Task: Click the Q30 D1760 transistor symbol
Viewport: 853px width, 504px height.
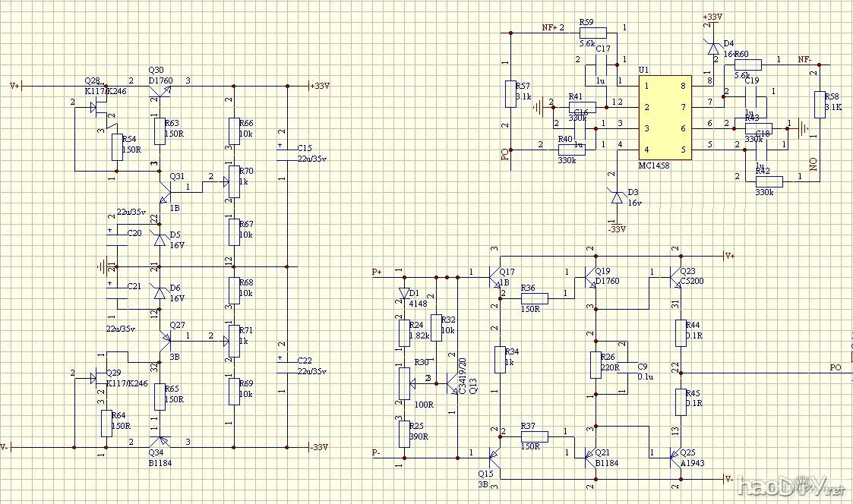Action: [x=158, y=92]
